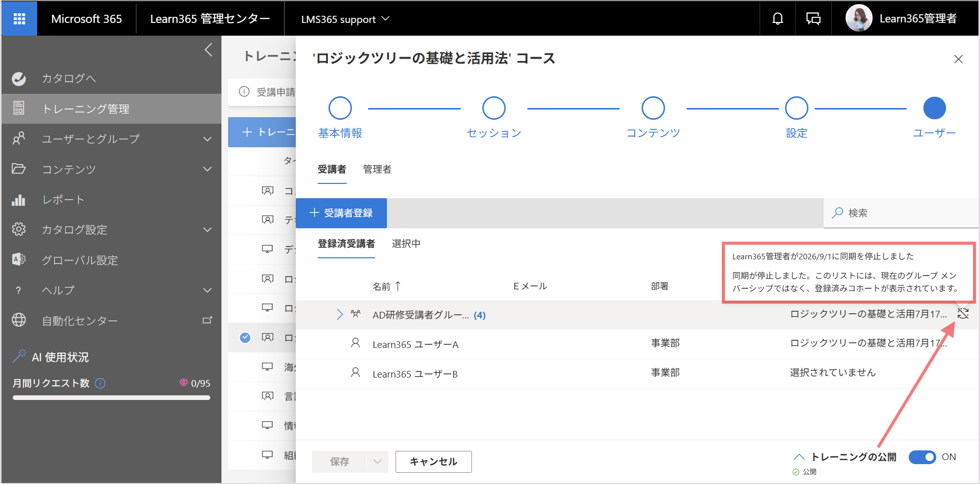Click the 選択されていません cell for ユーザーB
The height and width of the screenshot is (484, 980).
point(833,372)
